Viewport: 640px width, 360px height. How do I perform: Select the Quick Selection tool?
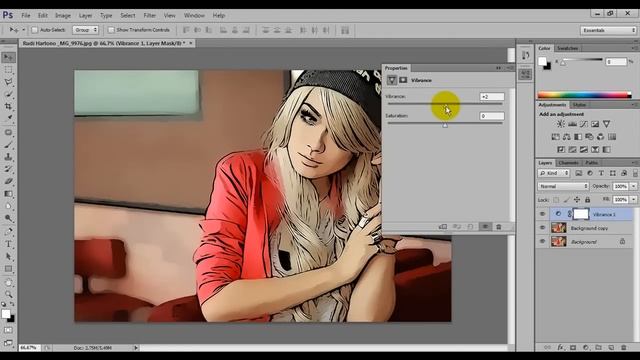9,94
